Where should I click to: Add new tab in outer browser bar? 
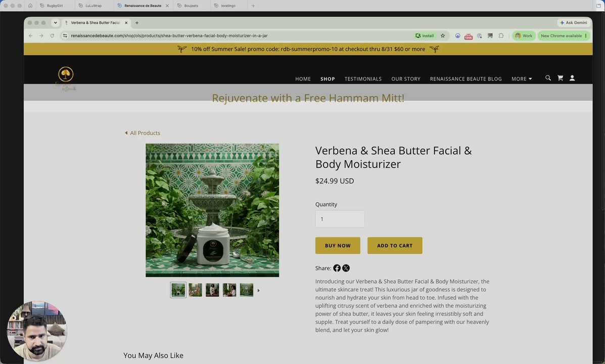tap(253, 6)
